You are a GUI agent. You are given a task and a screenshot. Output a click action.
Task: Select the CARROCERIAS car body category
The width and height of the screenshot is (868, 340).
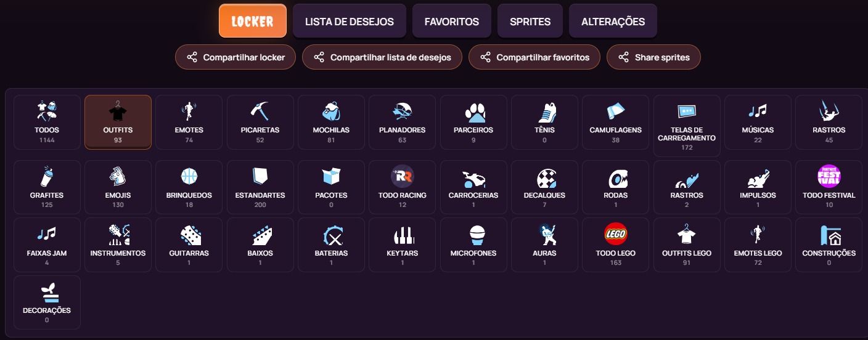(x=473, y=187)
